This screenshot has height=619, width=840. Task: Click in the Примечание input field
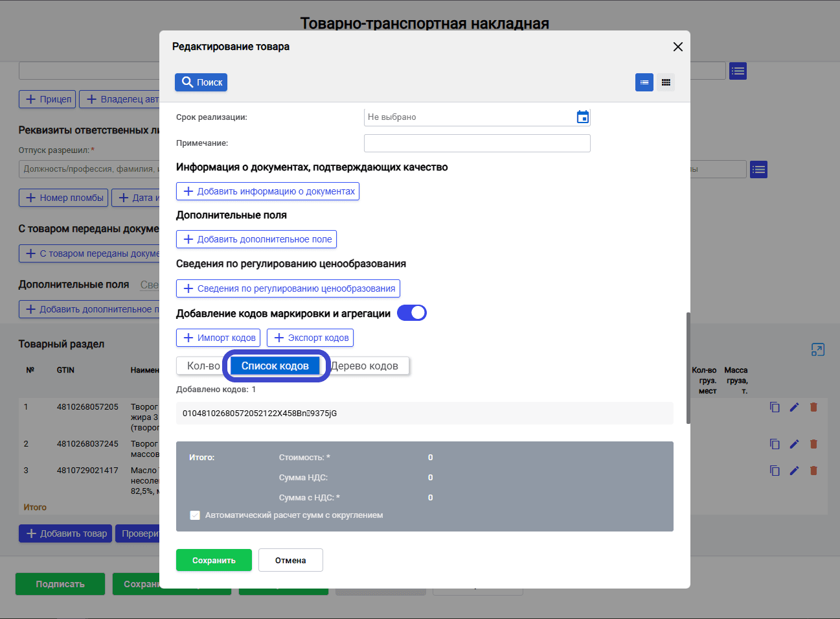click(477, 143)
